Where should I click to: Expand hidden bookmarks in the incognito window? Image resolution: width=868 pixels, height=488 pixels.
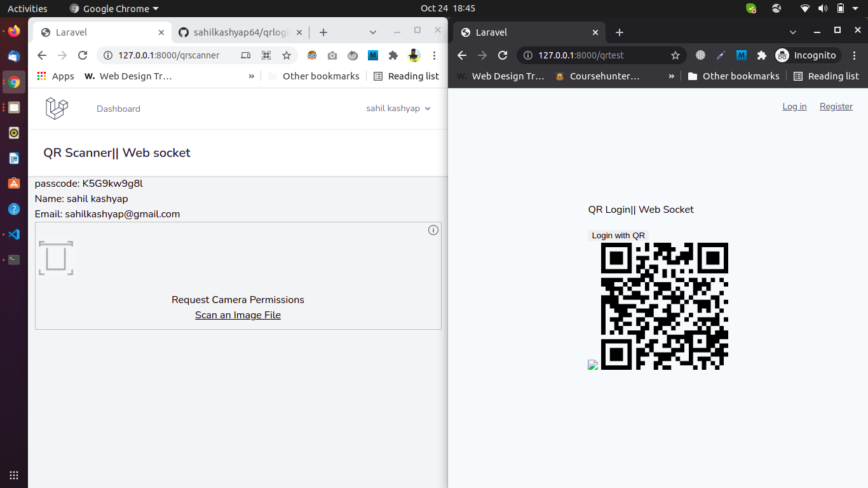pyautogui.click(x=672, y=76)
